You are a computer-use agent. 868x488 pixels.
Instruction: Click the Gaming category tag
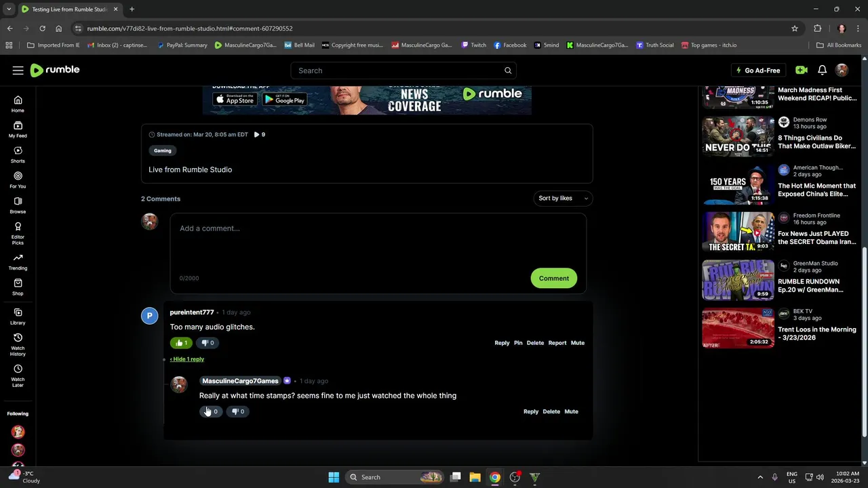point(163,150)
